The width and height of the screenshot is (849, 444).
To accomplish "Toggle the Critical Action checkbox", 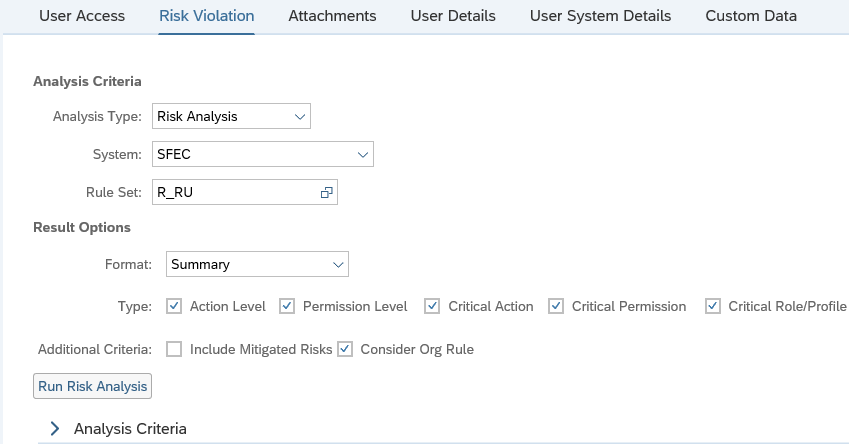I will coord(433,306).
